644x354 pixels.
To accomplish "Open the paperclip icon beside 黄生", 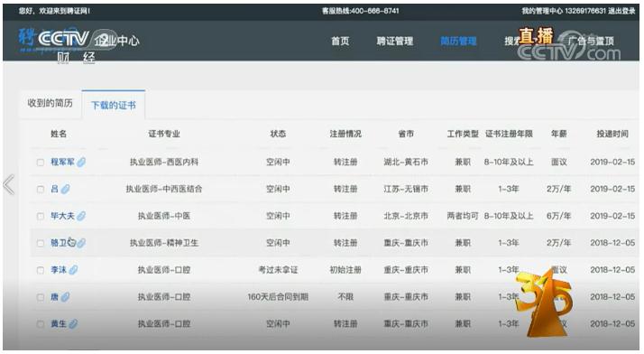I will (x=73, y=324).
